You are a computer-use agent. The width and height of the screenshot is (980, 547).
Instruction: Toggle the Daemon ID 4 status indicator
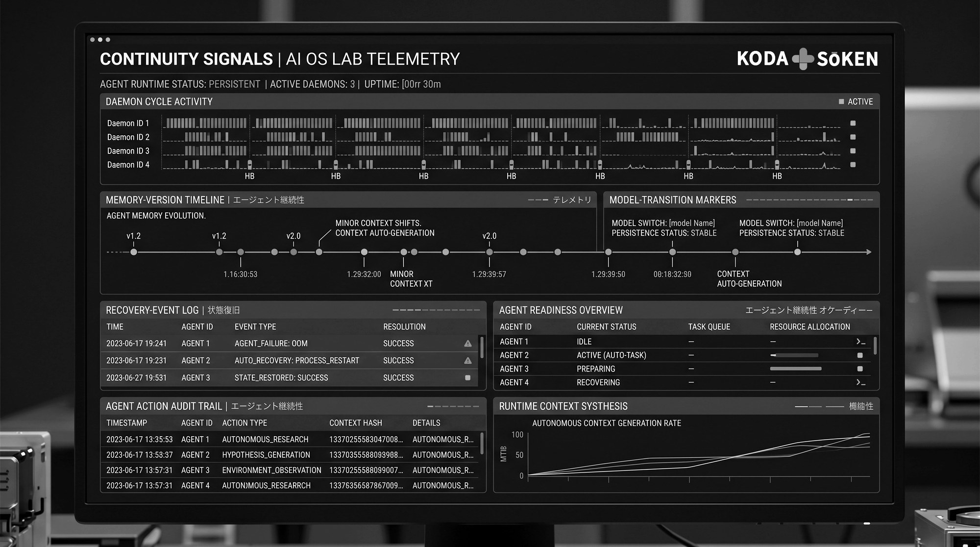pos(853,165)
